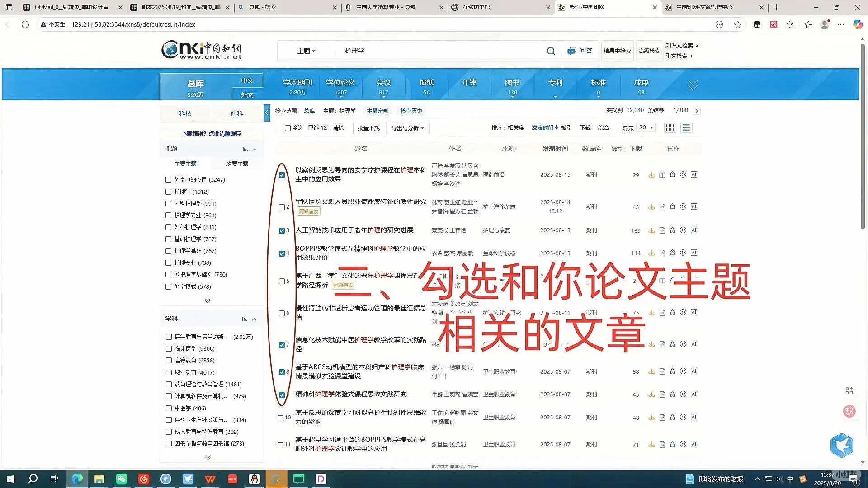Open the AI assistant icon on the first result
The height and width of the screenshot is (488, 868).
694,174
